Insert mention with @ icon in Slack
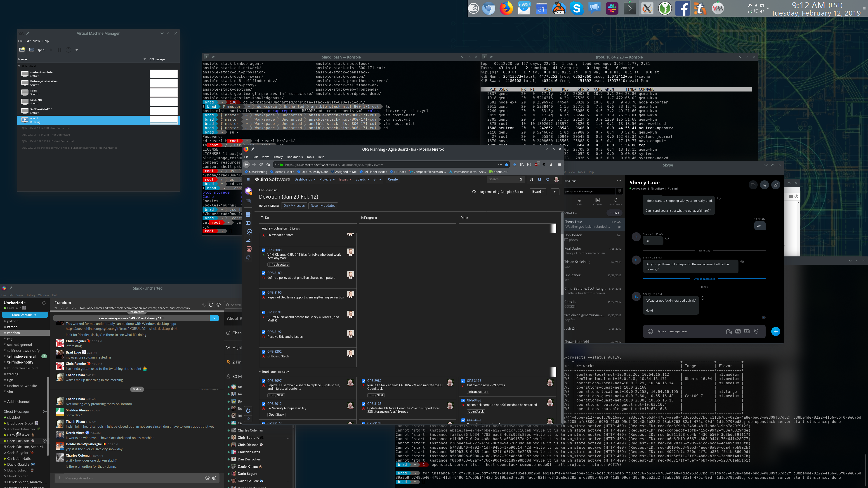 [207, 478]
